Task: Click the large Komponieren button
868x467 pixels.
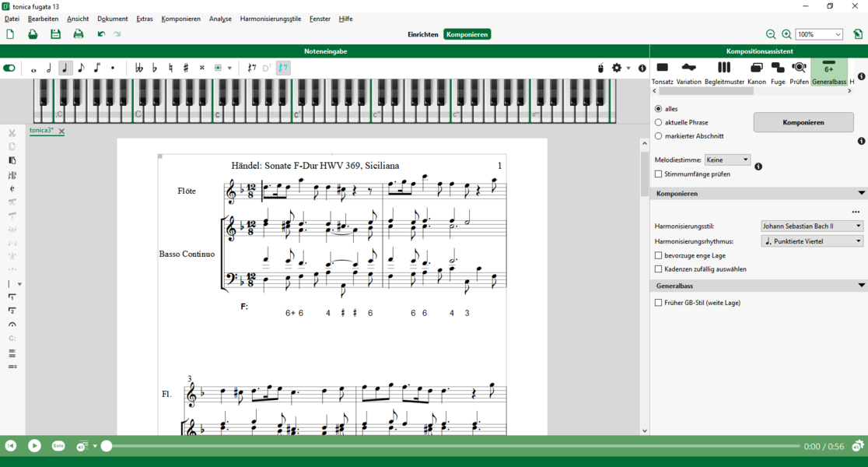Action: click(x=803, y=122)
